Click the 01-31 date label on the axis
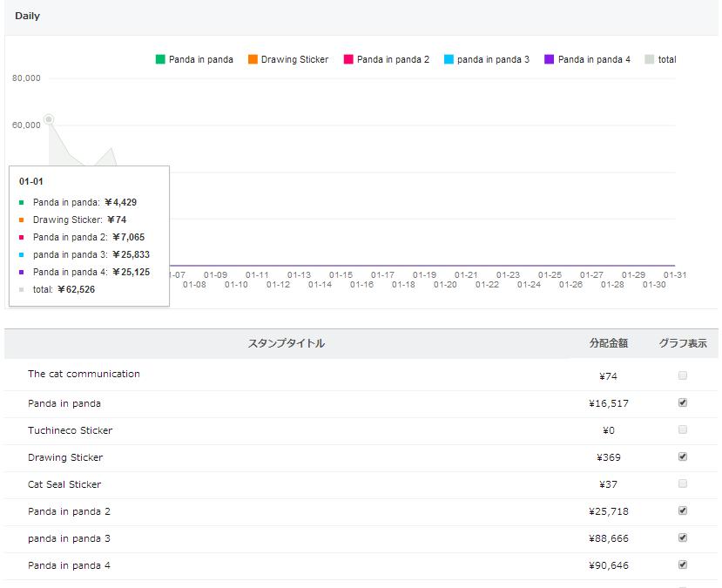The image size is (722, 588). 675,275
